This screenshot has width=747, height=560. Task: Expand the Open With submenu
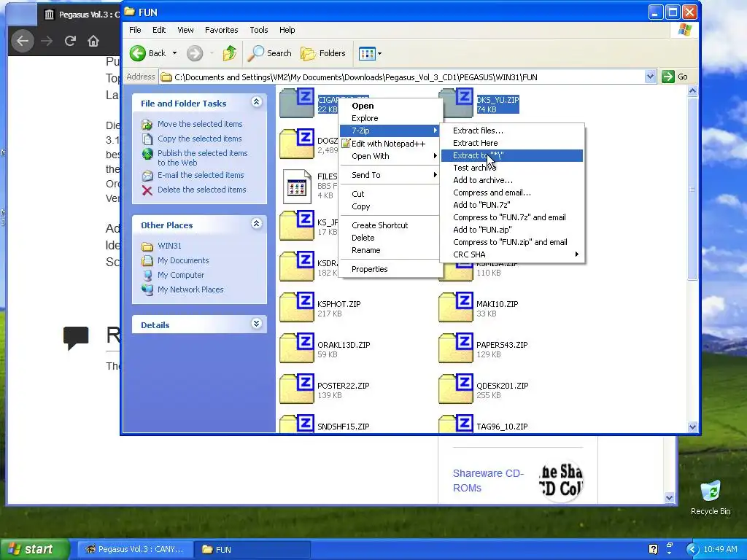click(390, 156)
